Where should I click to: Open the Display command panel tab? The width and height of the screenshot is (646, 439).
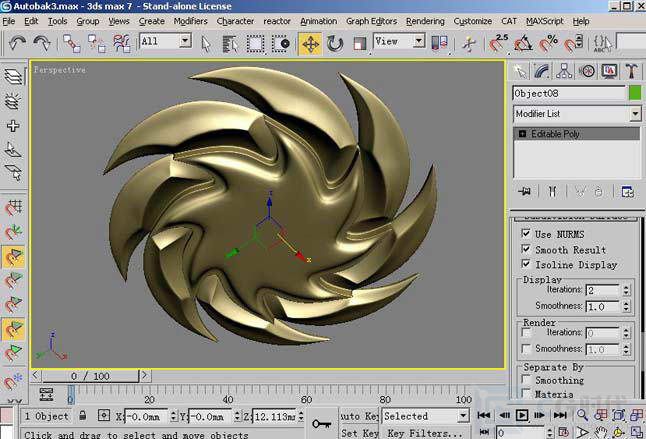pos(609,71)
